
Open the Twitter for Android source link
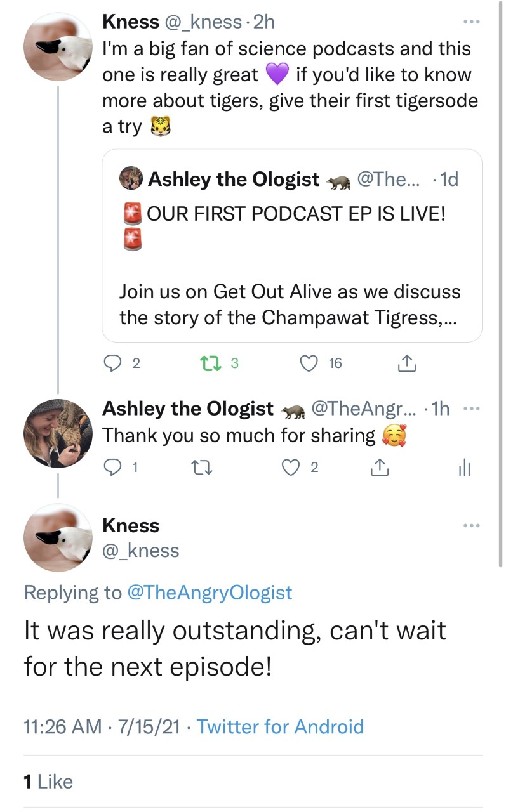[x=281, y=726]
